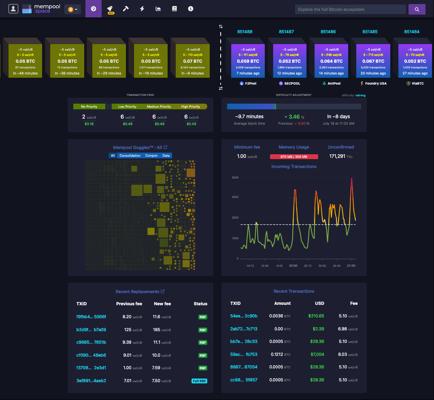Open the Recent Replacements title link
Viewport: 434px width, 400px height.
click(140, 292)
